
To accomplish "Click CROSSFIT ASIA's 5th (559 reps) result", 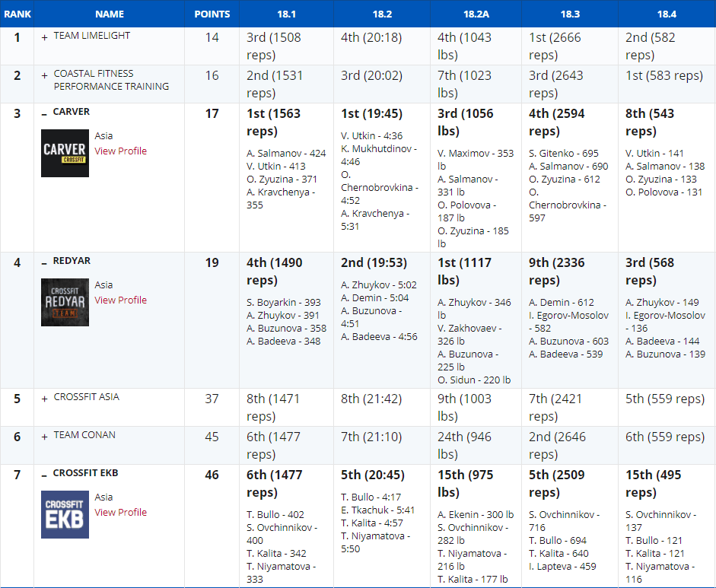I will 665,399.
